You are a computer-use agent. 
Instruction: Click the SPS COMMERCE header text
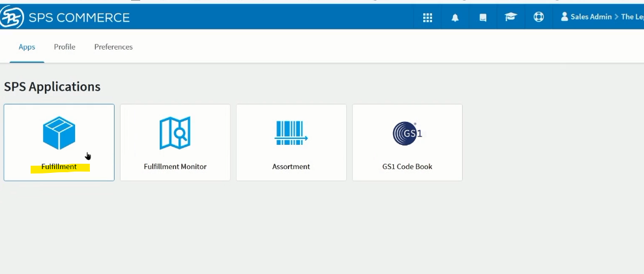(79, 18)
